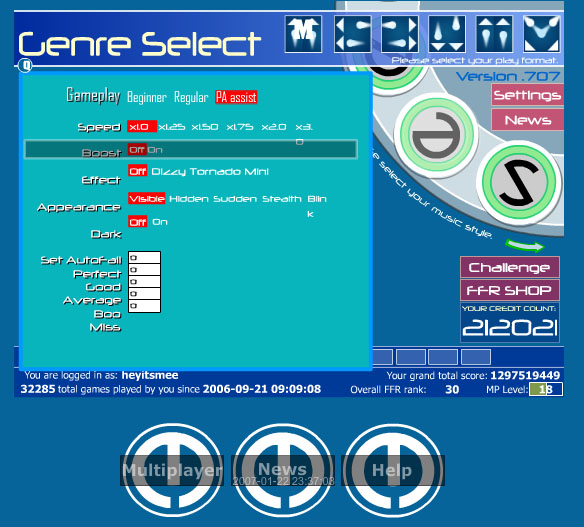Select the M play format icon
The width and height of the screenshot is (584, 527).
coord(303,34)
